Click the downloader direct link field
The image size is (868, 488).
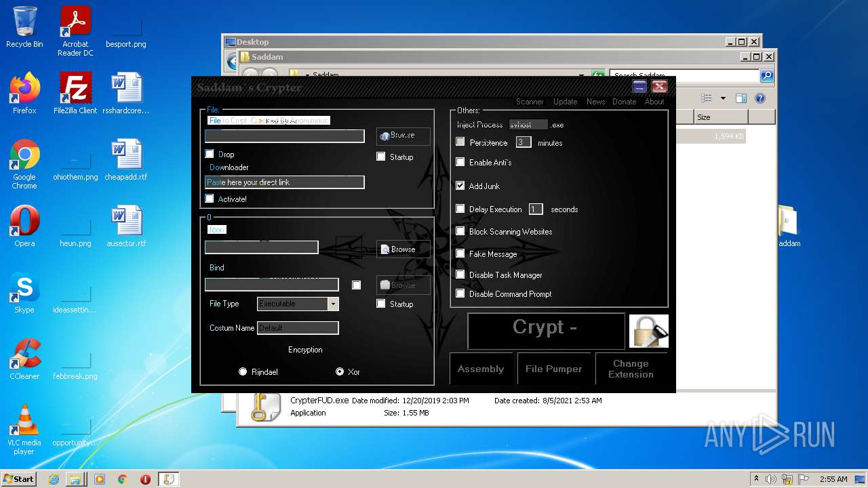point(284,182)
